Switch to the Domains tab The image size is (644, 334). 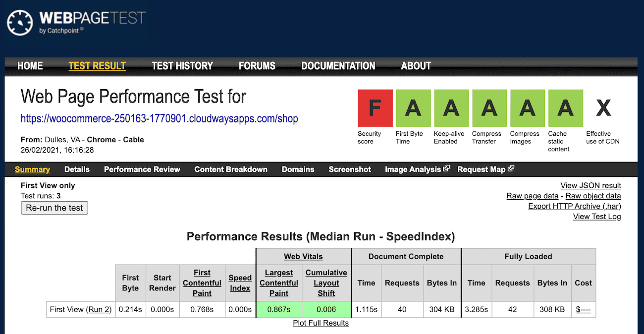(298, 169)
